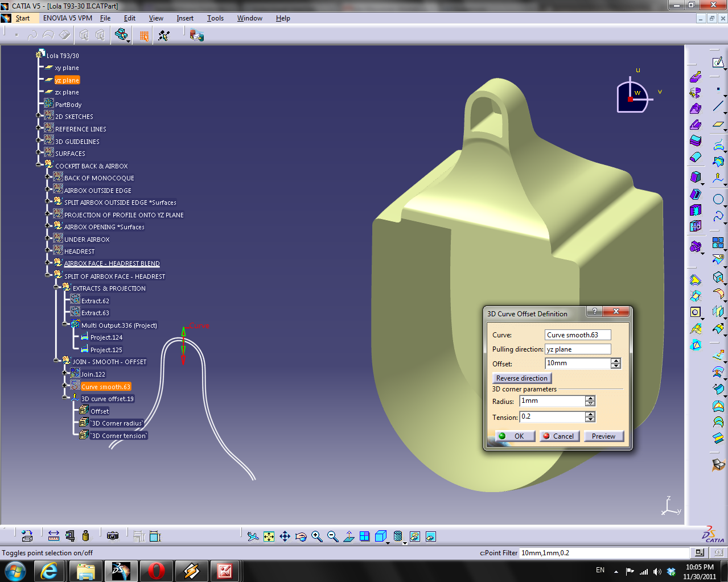Select the Zoom In tool

click(316, 536)
